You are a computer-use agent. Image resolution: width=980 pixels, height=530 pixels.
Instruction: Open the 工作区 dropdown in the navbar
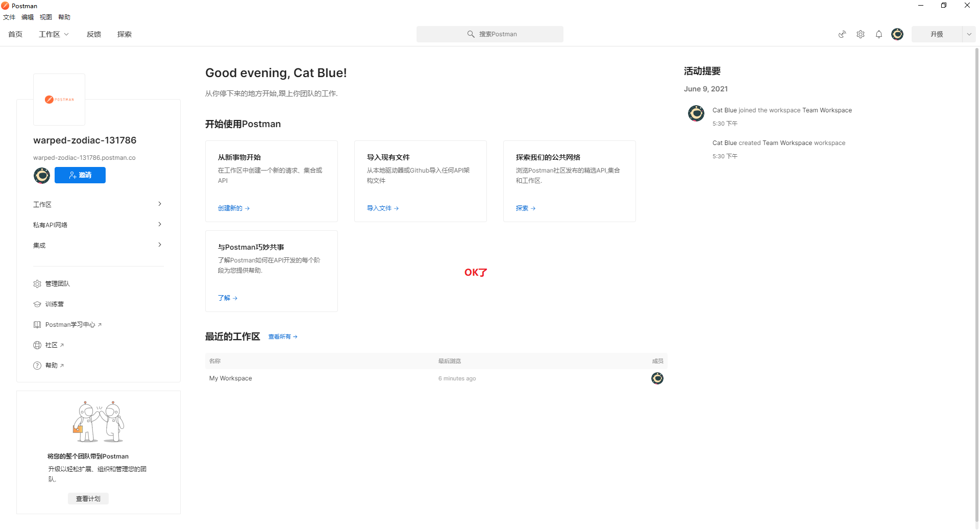pos(54,34)
